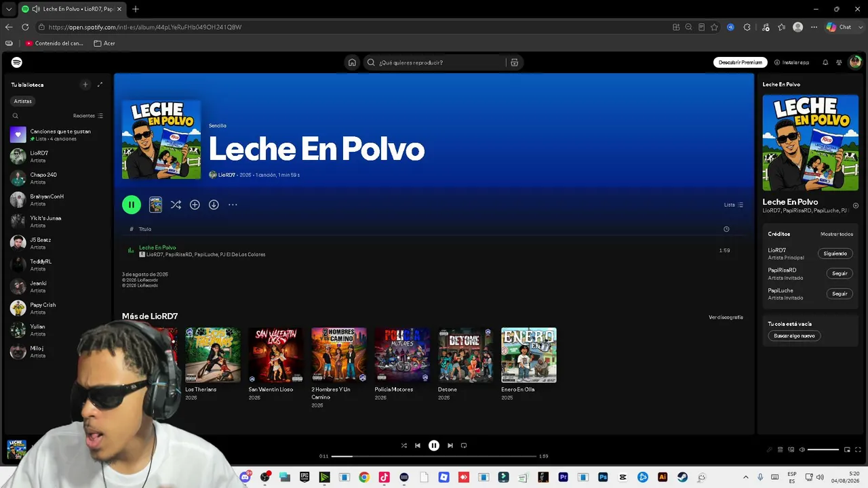Open Enero En Olla album card

tap(529, 365)
